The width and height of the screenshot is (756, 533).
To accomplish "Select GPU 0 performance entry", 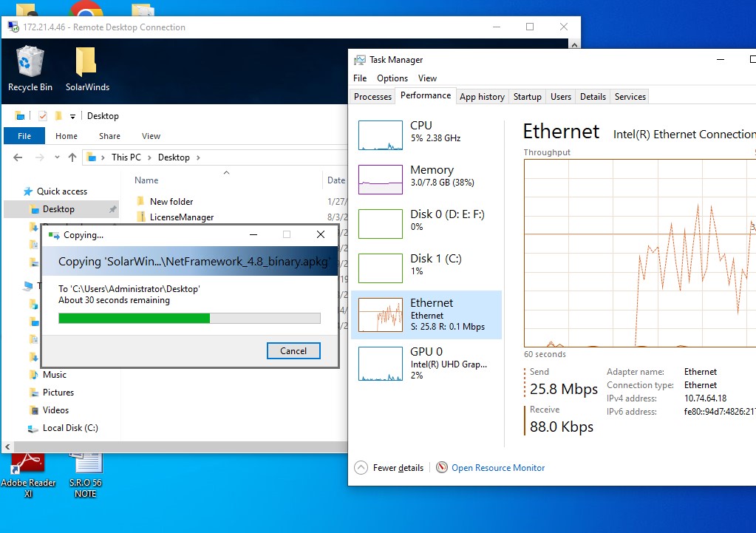I will coord(426,364).
